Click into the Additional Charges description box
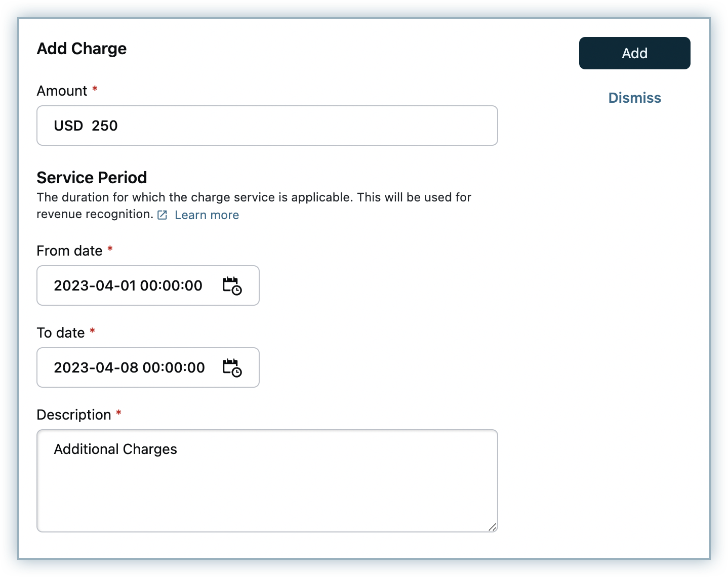Image resolution: width=728 pixels, height=577 pixels. point(267,481)
